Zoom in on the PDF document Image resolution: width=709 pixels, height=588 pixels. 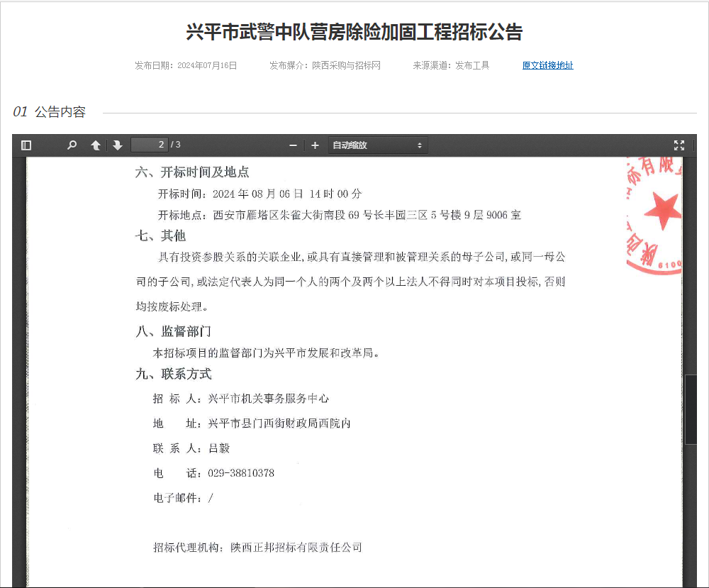(315, 145)
